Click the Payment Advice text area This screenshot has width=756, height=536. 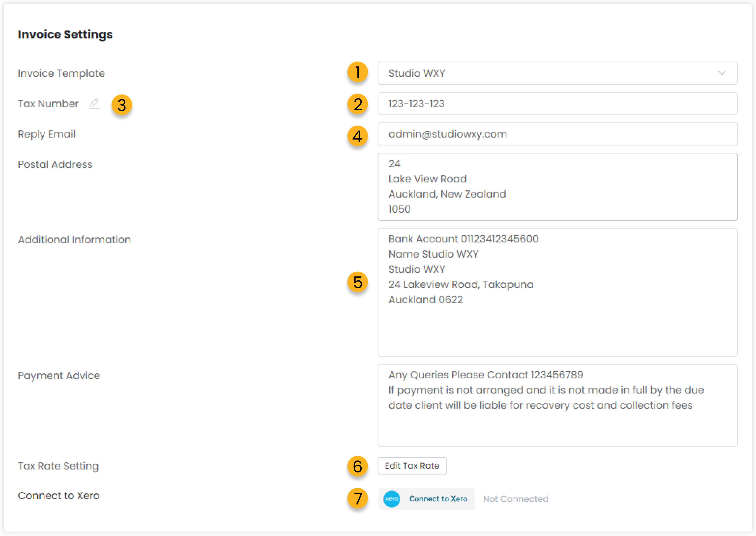(x=557, y=405)
